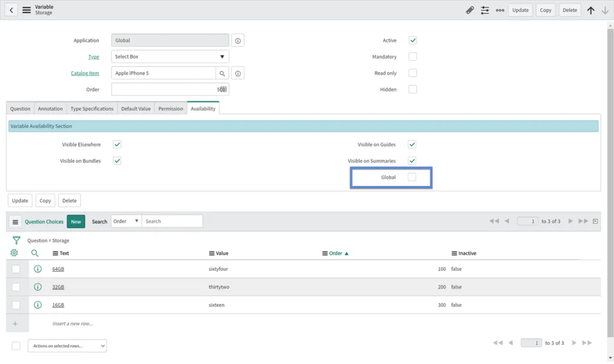Viewport: 614px width, 364px height.
Task: Click the Question Choices search input field
Action: click(172, 221)
